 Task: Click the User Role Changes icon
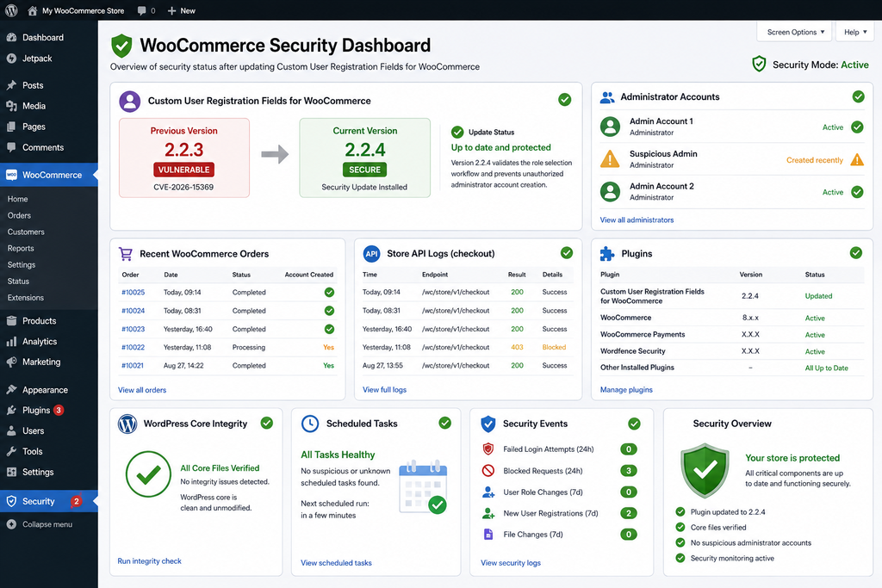click(488, 492)
